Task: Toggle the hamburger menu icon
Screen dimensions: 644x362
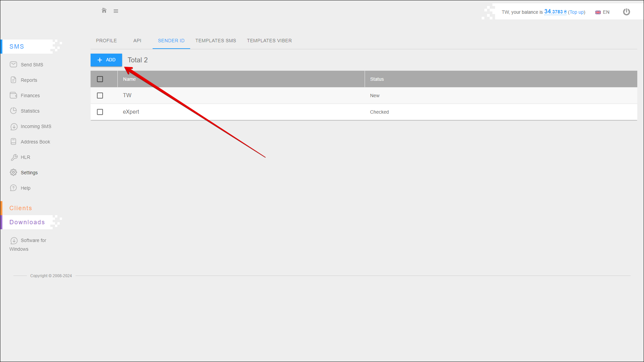Action: tap(116, 11)
